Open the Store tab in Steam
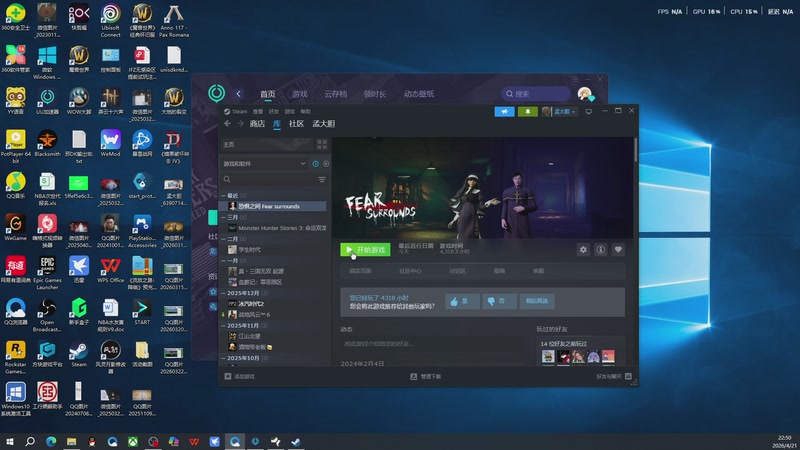 pyautogui.click(x=257, y=123)
